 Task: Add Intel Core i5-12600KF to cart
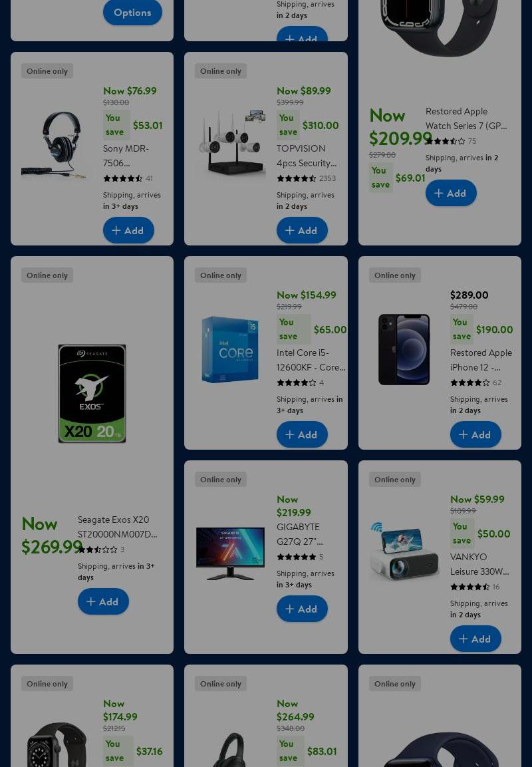(x=302, y=434)
